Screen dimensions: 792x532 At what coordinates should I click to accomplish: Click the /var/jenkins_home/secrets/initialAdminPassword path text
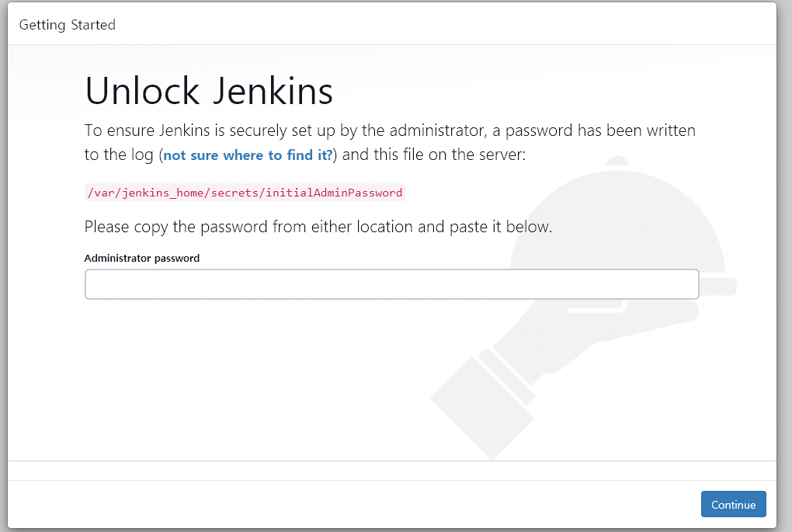coord(245,193)
